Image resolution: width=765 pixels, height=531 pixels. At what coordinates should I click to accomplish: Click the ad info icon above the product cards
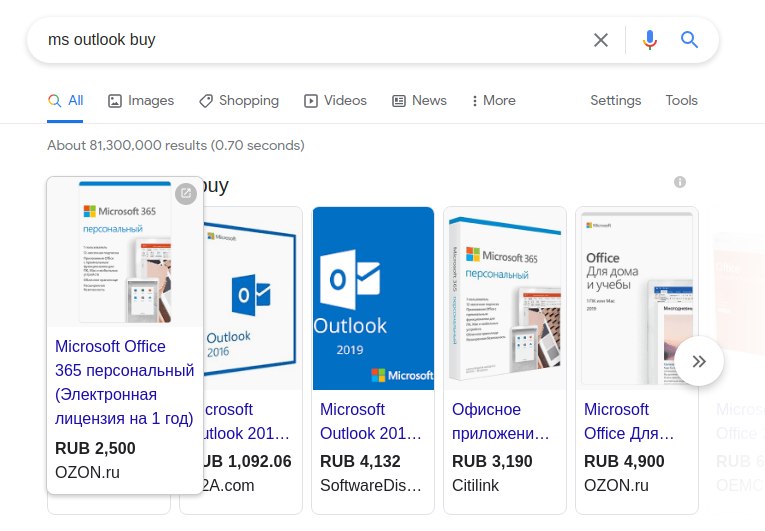pos(680,182)
